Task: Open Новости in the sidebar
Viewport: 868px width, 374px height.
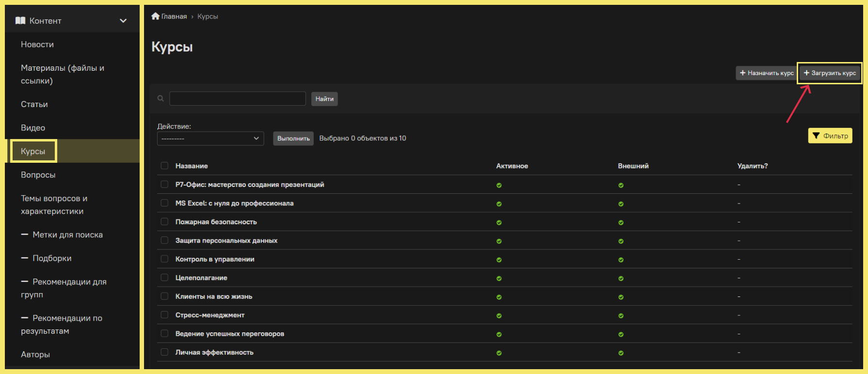Action: pyautogui.click(x=37, y=44)
